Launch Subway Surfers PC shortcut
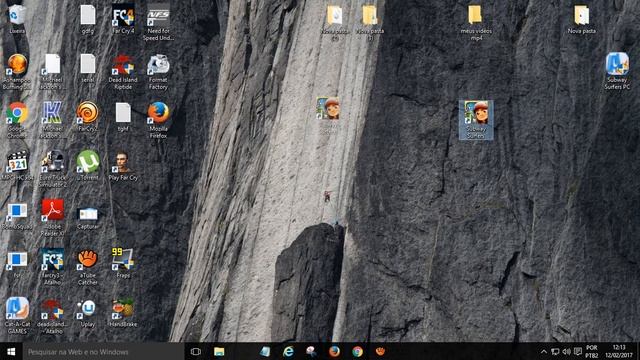 tap(617, 71)
